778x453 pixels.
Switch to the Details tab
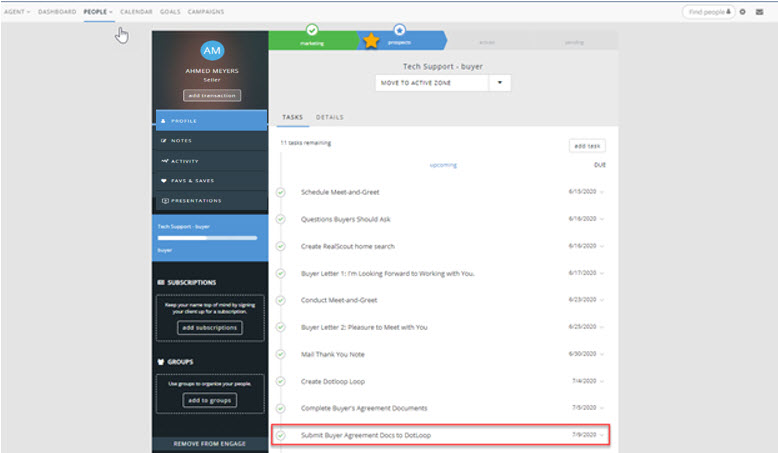point(329,117)
